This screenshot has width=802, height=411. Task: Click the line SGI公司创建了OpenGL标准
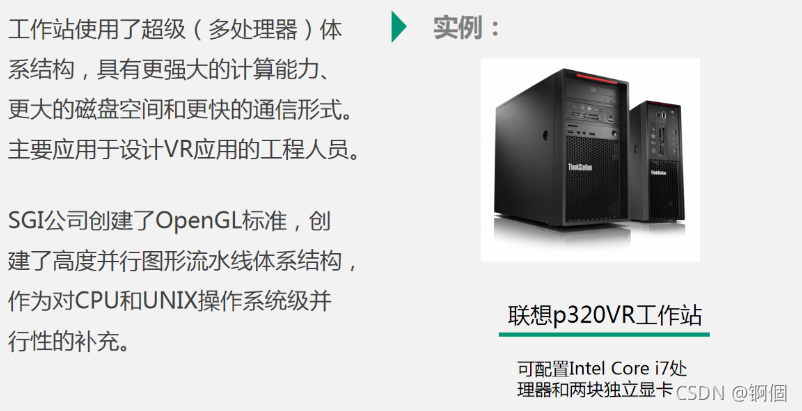[x=169, y=221]
